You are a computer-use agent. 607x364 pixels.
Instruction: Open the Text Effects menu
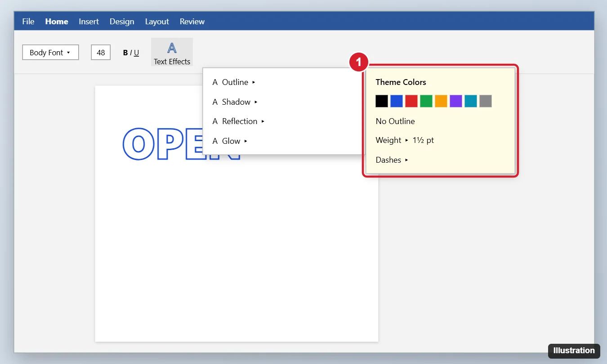[x=172, y=52]
